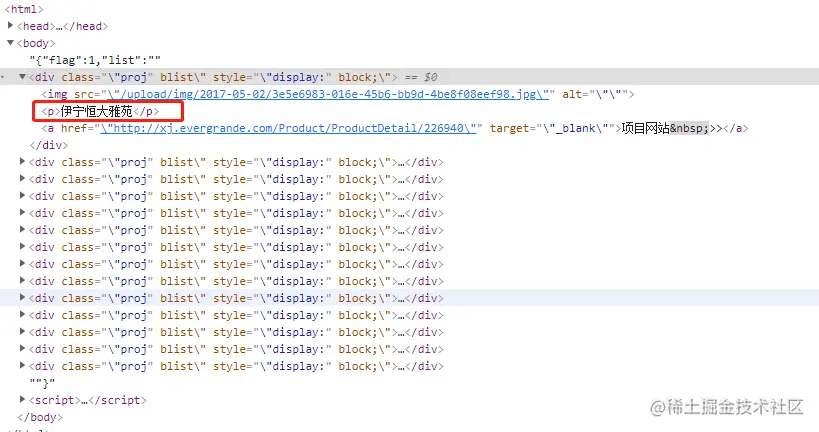Screen dimensions: 819x432
Task: Expand the head element node
Action: pos(10,25)
